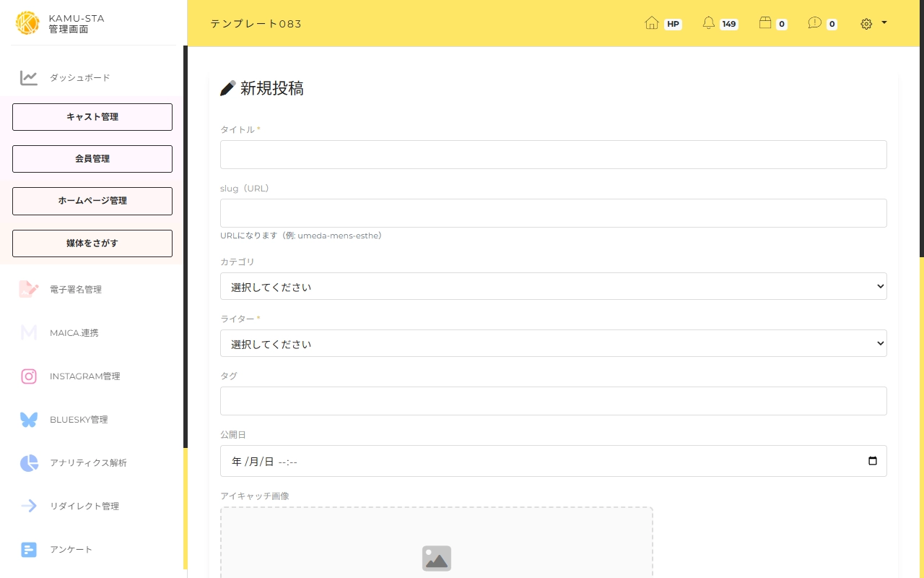Go to ダッシュボード in sidebar
Viewport: 924px width, 578px height.
80,77
